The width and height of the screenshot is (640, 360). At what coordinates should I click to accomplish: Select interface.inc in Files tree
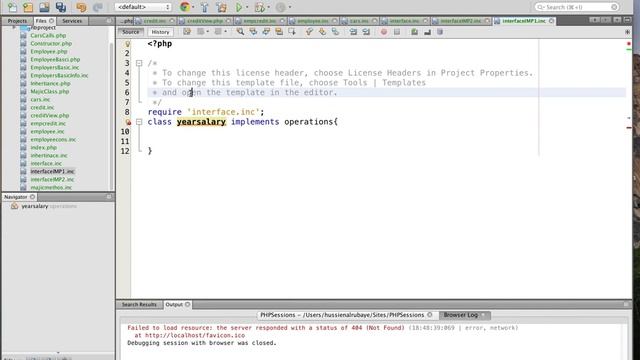coord(46,163)
